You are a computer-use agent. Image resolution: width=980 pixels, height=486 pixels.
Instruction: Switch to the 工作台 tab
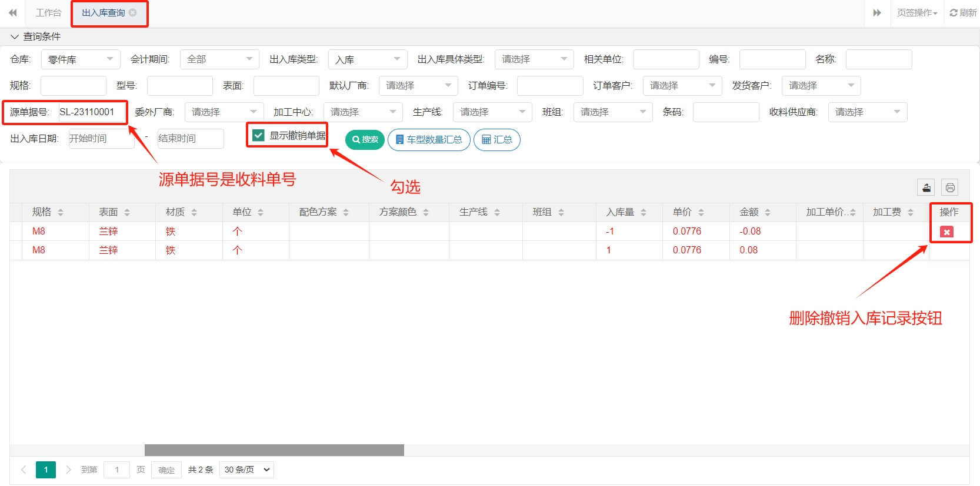pyautogui.click(x=48, y=12)
